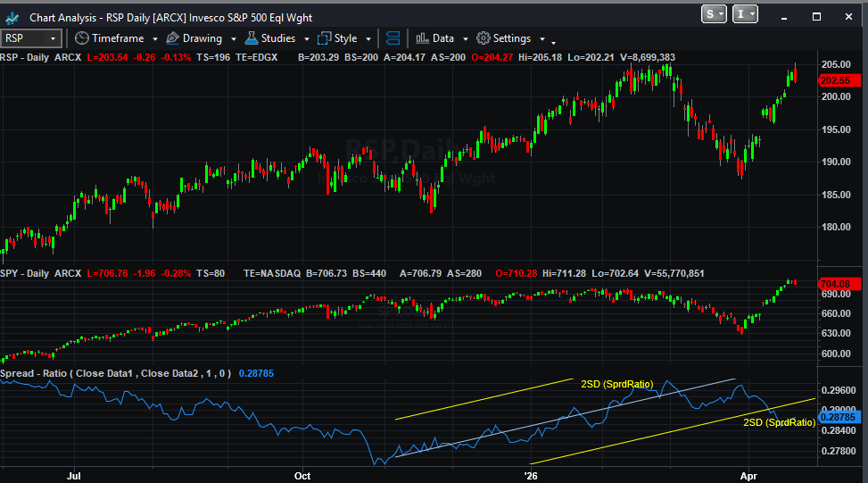Click the Oct date axis label
Screen dimensions: 868x483
302,476
